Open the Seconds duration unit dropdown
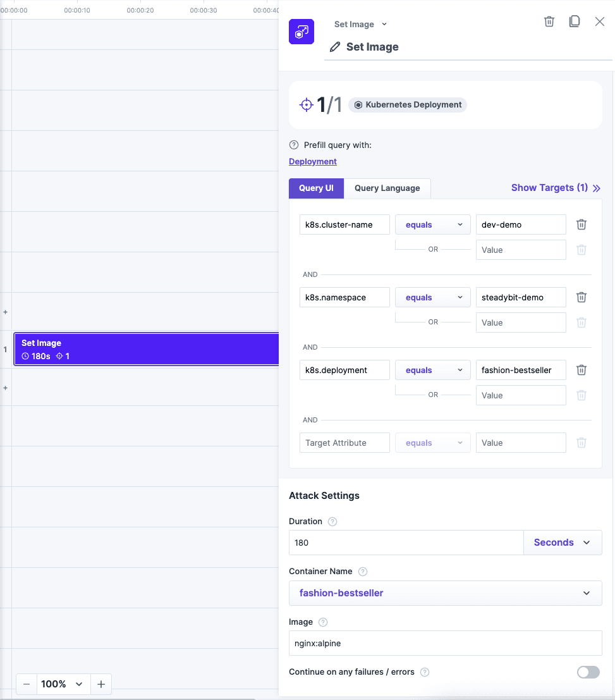Screen dimensions: 615x700 (562, 542)
